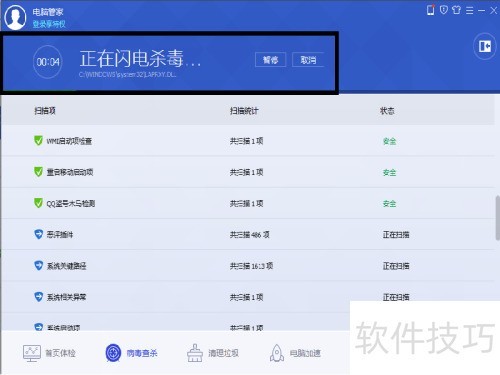500x375 pixels.
Task: Click the current scanning file path text
Action: (x=128, y=74)
